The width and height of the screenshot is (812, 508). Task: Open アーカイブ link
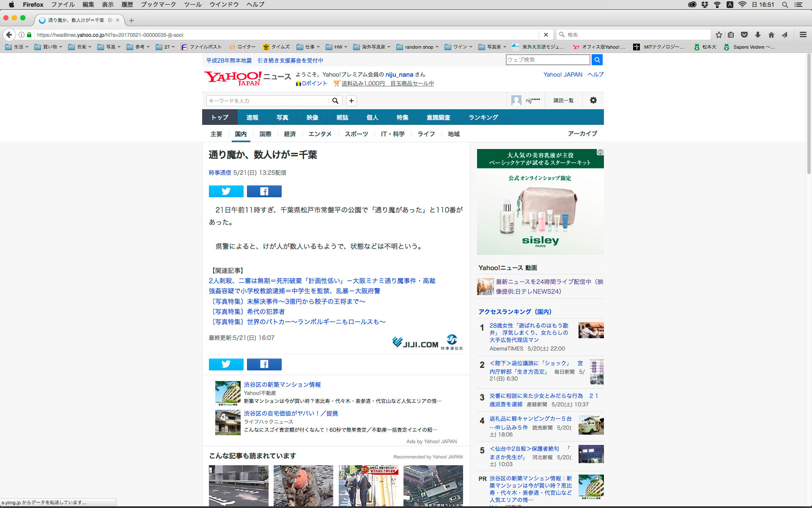coord(582,133)
